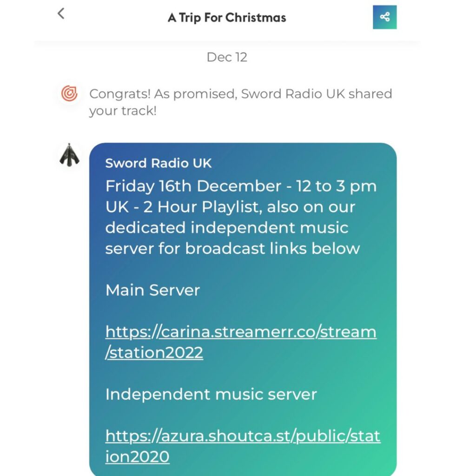
Task: Select the Sword Radio UK sender name
Action: [x=158, y=163]
